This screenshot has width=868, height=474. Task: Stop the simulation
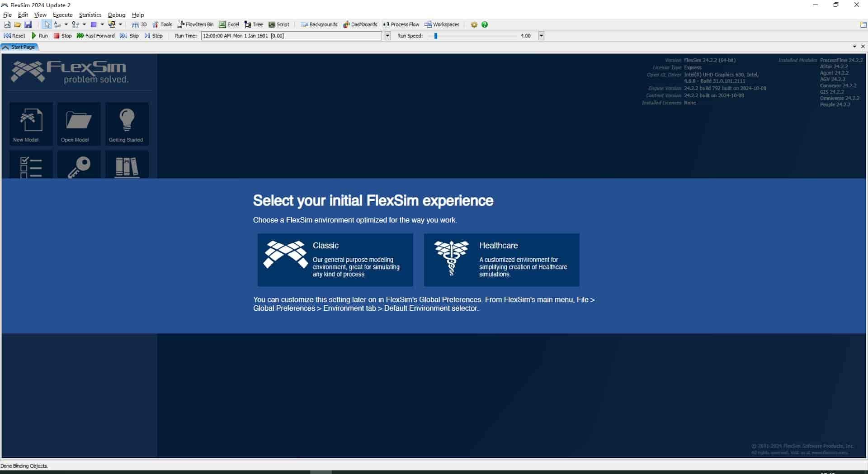pyautogui.click(x=62, y=36)
